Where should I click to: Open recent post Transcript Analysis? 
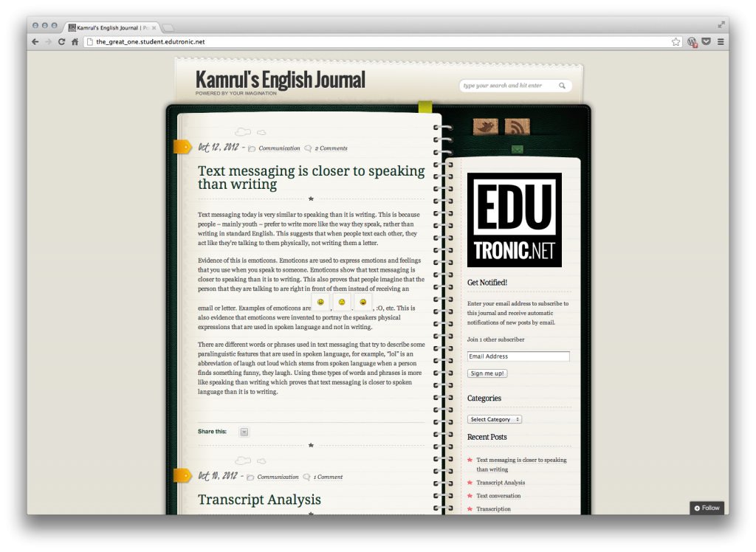[501, 483]
